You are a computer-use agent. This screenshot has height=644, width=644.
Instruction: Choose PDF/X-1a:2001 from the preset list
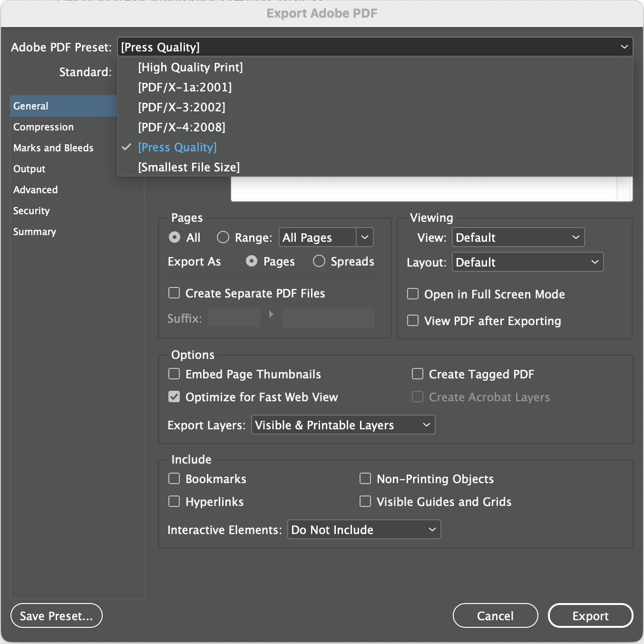point(375,87)
